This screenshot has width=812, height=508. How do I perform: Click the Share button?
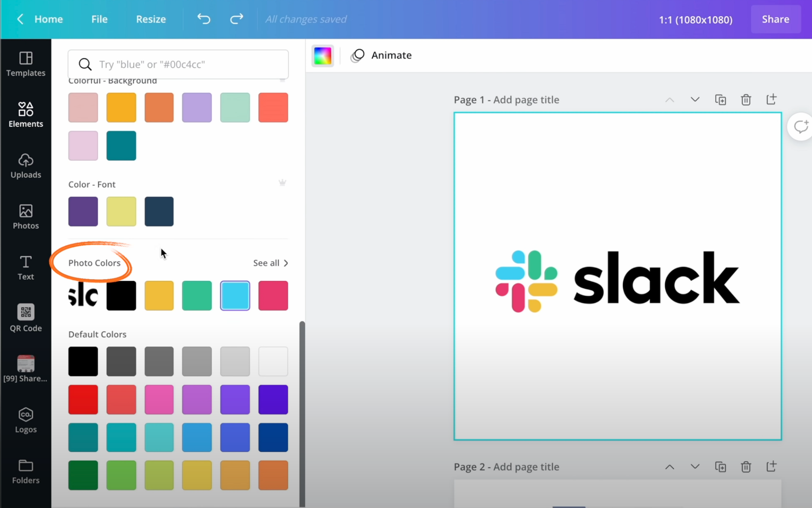tap(775, 19)
